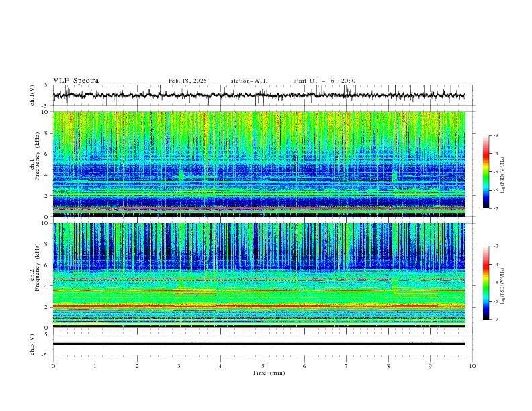
Task: Click the "-7" tick on the ch.2 color bar
Action: [x=496, y=320]
